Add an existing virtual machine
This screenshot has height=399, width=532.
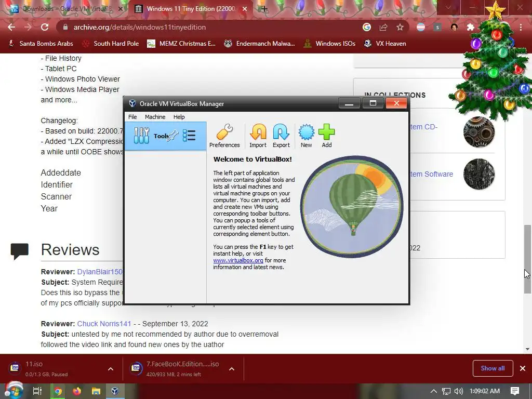pyautogui.click(x=326, y=136)
